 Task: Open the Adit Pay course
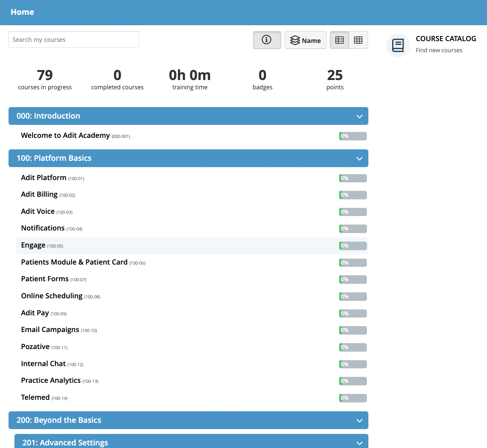(35, 313)
